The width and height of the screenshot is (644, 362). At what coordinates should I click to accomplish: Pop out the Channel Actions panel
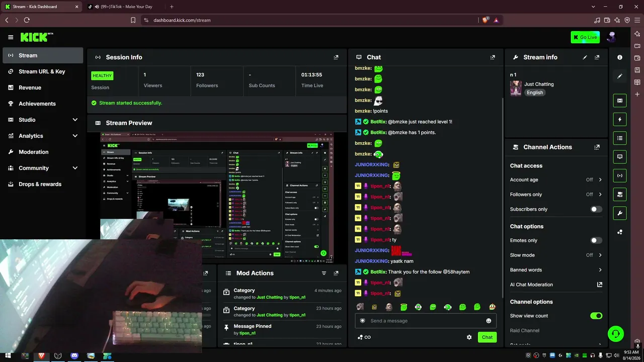597,147
